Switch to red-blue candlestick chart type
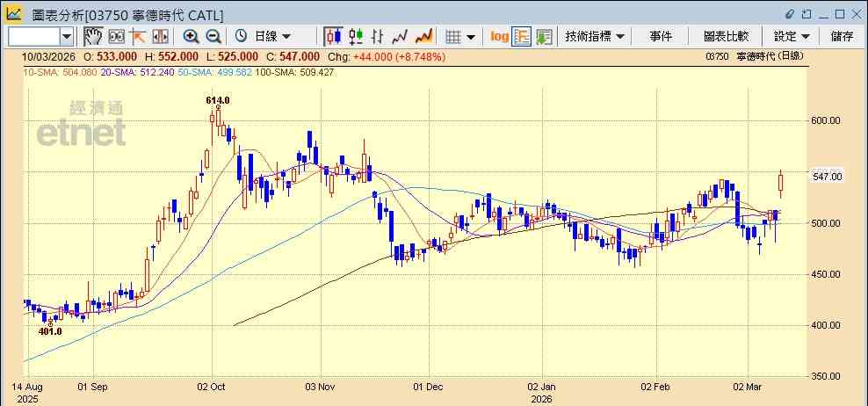 click(x=333, y=37)
